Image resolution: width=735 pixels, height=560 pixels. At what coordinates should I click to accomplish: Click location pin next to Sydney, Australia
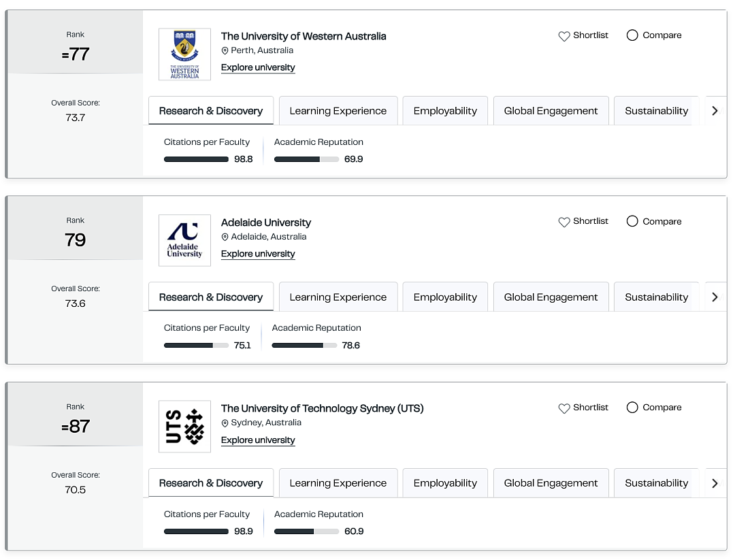[225, 423]
